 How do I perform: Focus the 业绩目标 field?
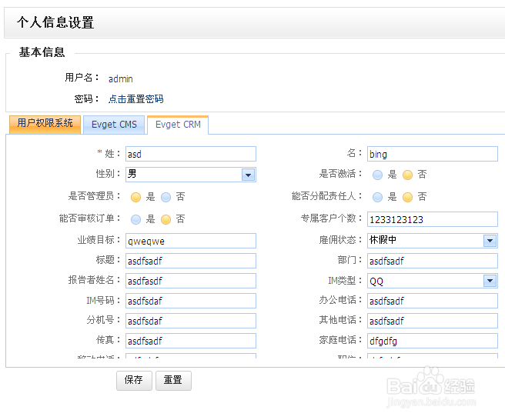click(x=190, y=241)
